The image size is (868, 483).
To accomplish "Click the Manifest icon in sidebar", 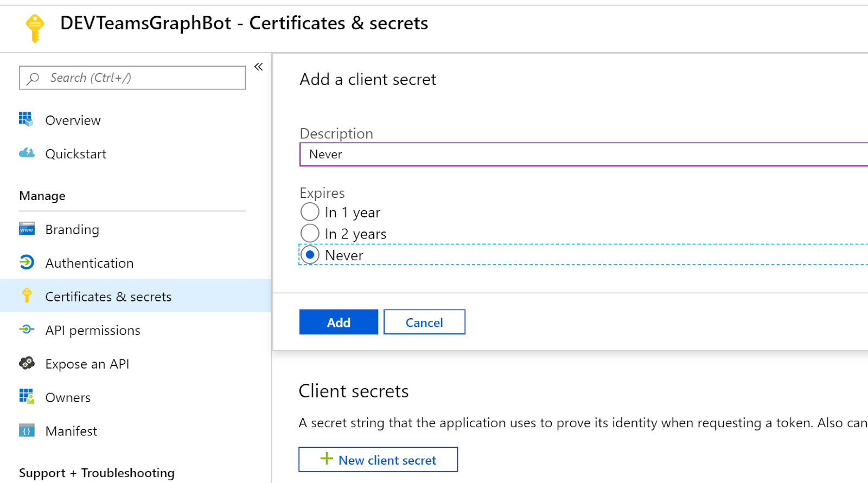I will point(27,430).
